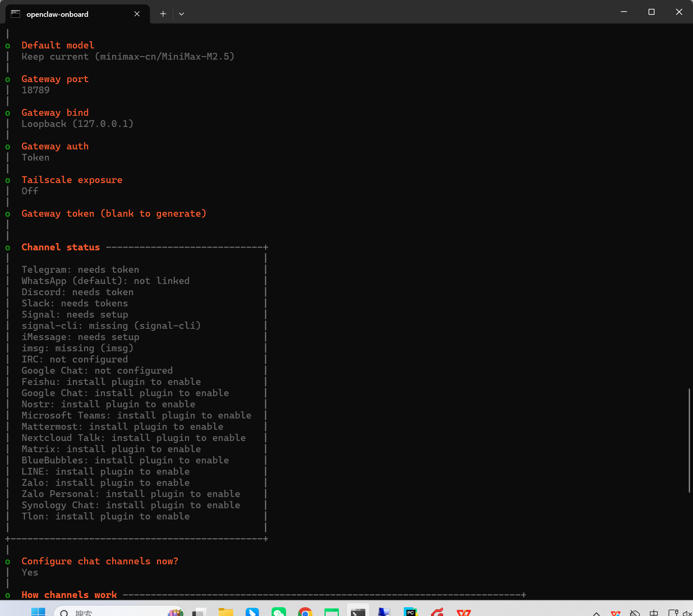The height and width of the screenshot is (616, 693).
Task: Open the WPS Office taskbar icon
Action: (x=464, y=611)
